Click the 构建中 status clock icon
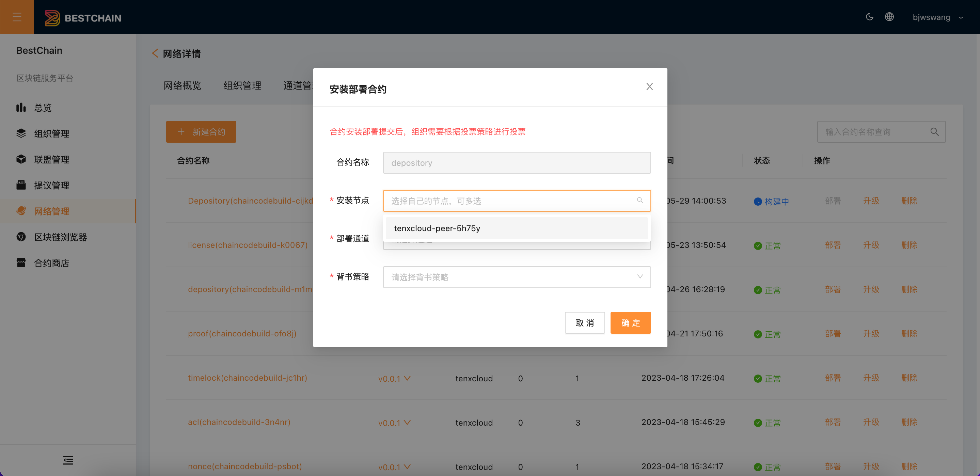The height and width of the screenshot is (476, 980). point(758,202)
